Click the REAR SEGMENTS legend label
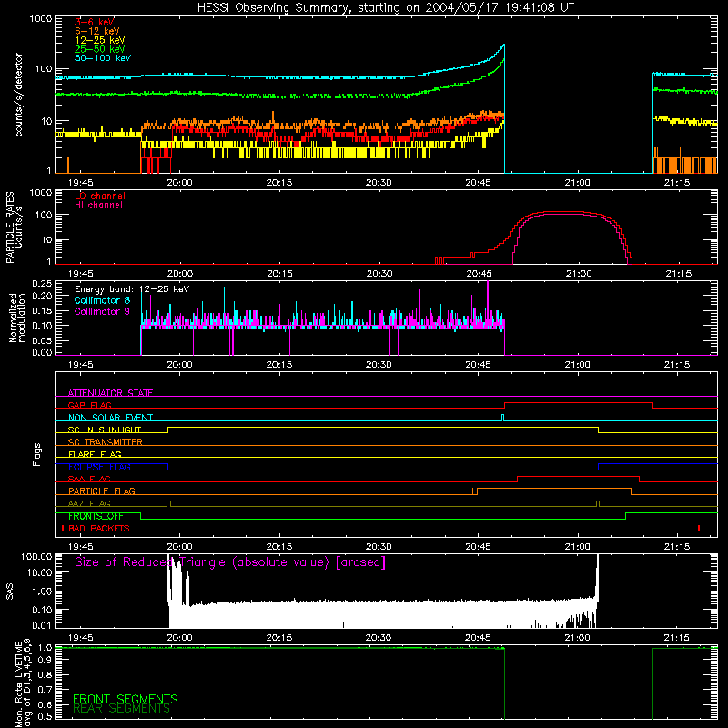The height and width of the screenshot is (728, 728). pos(122,709)
